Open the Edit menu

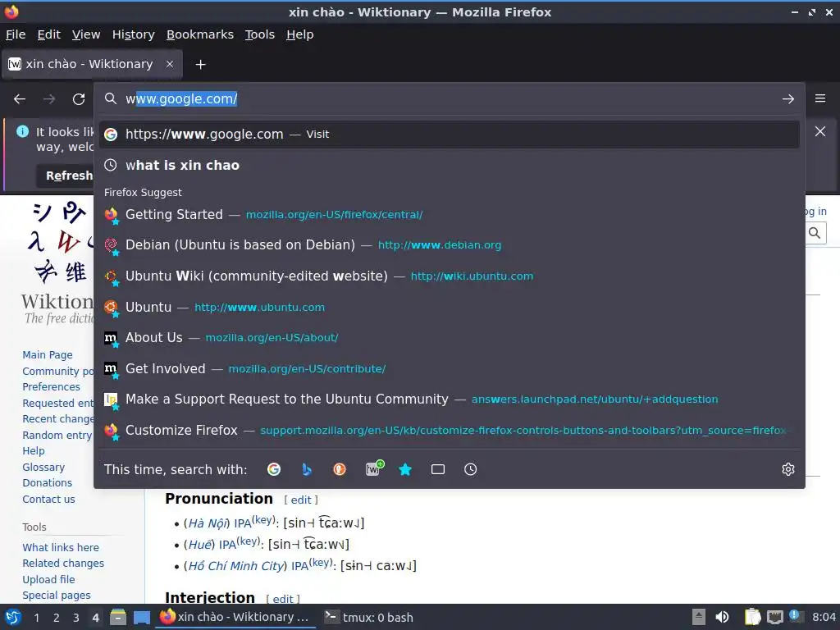pos(48,34)
